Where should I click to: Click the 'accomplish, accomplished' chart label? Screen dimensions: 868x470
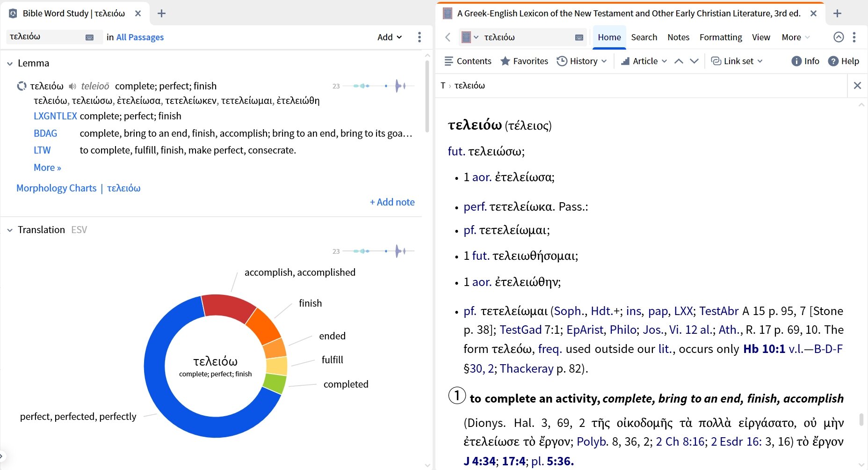click(300, 272)
